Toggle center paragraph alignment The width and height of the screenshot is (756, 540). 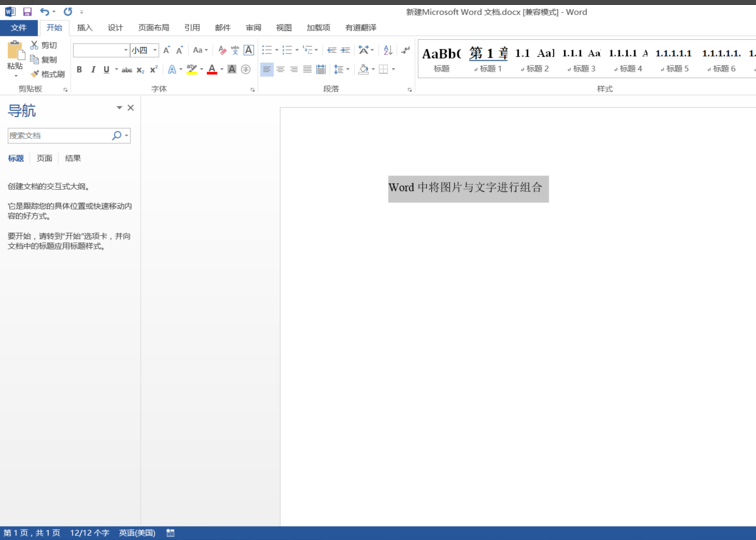(280, 70)
